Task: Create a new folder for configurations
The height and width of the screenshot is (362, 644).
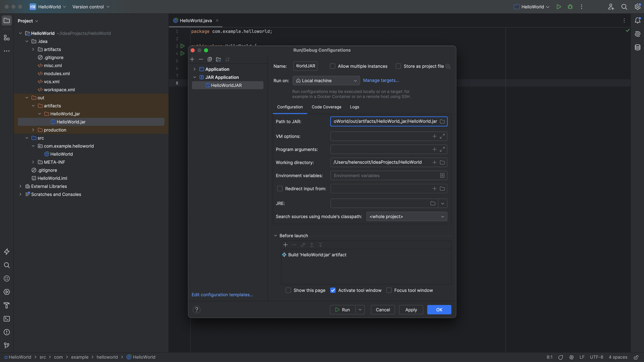Action: pos(218,59)
